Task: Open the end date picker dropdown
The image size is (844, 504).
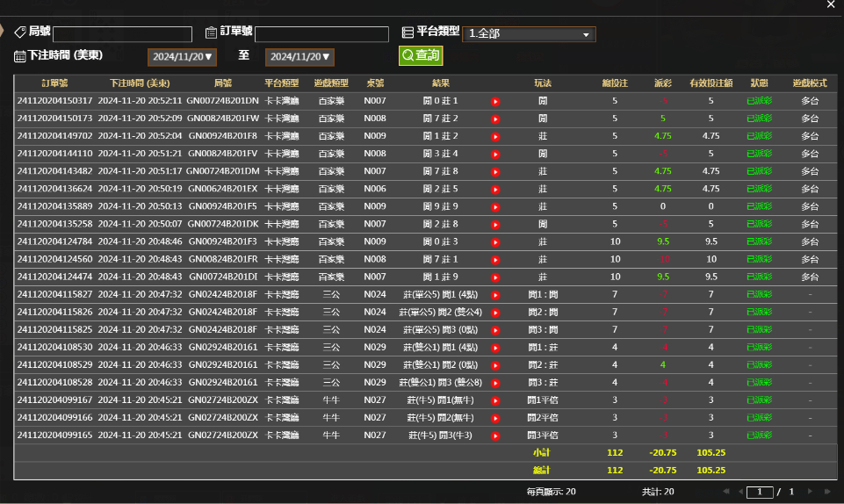Action: click(300, 57)
